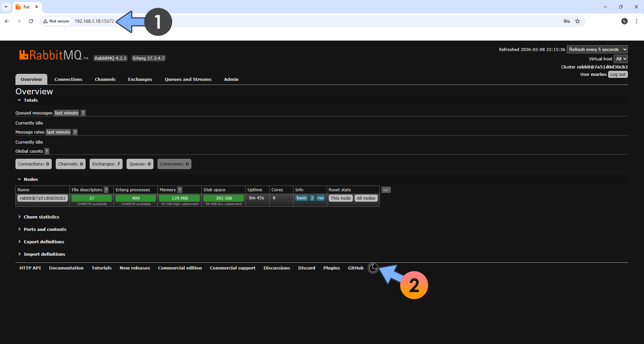Click the File descriptors help icon
Viewport: 644px width, 344px height.
click(x=106, y=190)
